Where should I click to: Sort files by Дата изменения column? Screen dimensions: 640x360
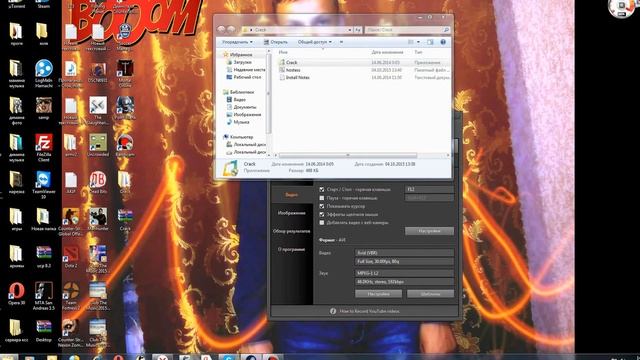(x=387, y=52)
